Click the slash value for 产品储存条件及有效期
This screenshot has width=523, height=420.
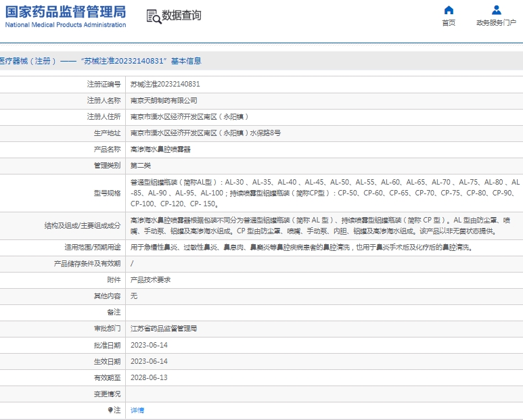click(132, 264)
